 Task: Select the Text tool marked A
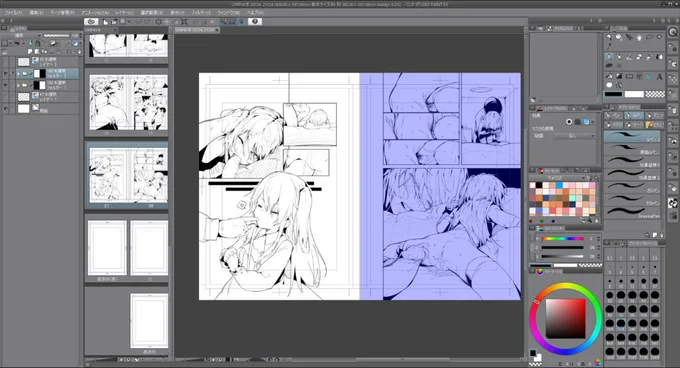click(659, 76)
